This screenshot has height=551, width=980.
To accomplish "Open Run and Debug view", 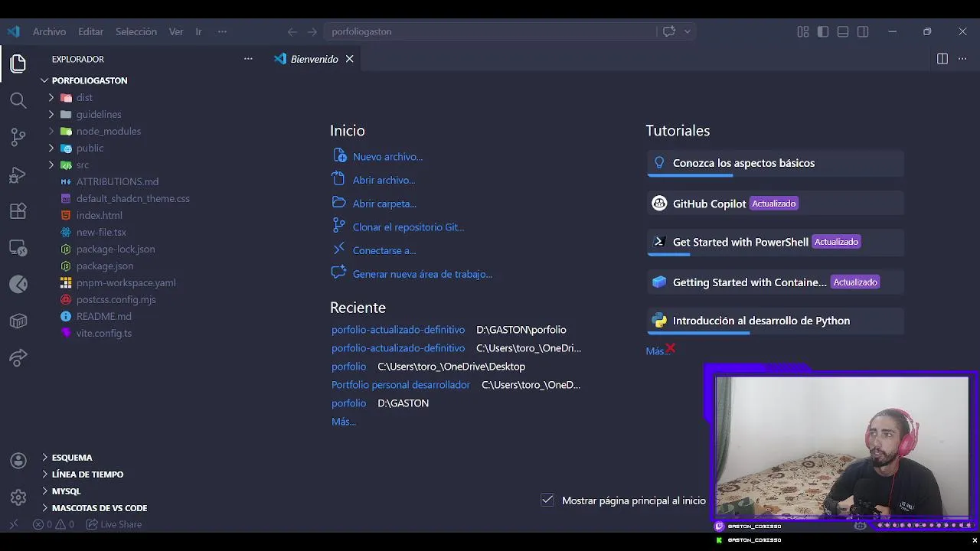I will (18, 174).
